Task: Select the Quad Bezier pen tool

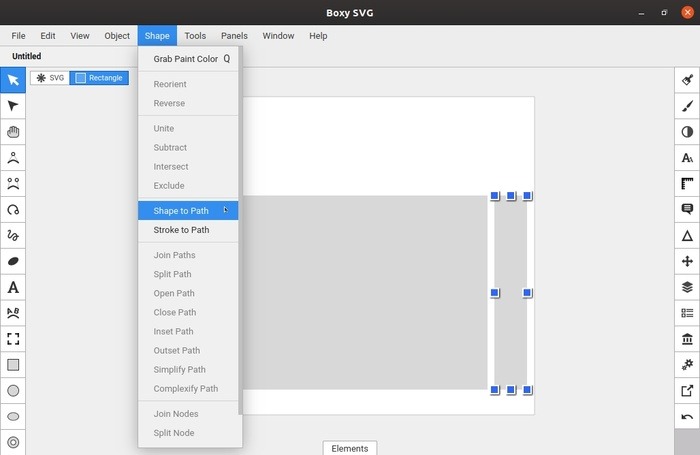Action: (x=13, y=158)
